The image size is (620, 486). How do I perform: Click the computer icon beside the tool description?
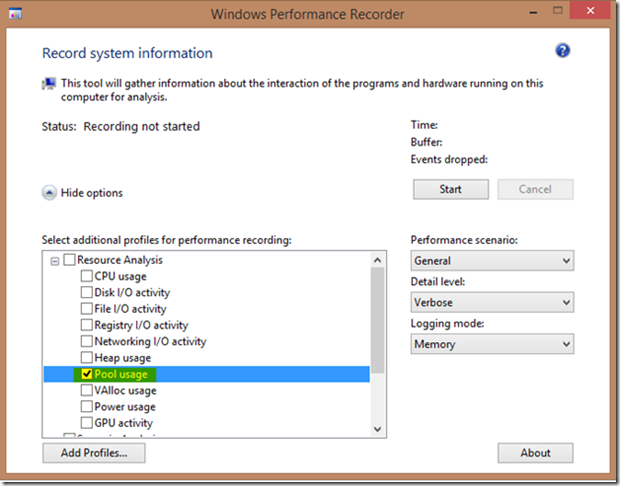click(x=49, y=84)
